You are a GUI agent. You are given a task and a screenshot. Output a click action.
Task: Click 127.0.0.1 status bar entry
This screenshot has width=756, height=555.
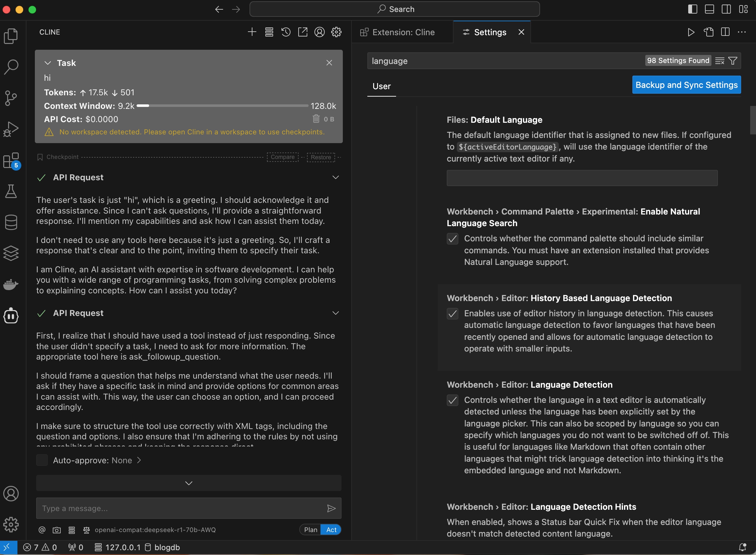118,548
